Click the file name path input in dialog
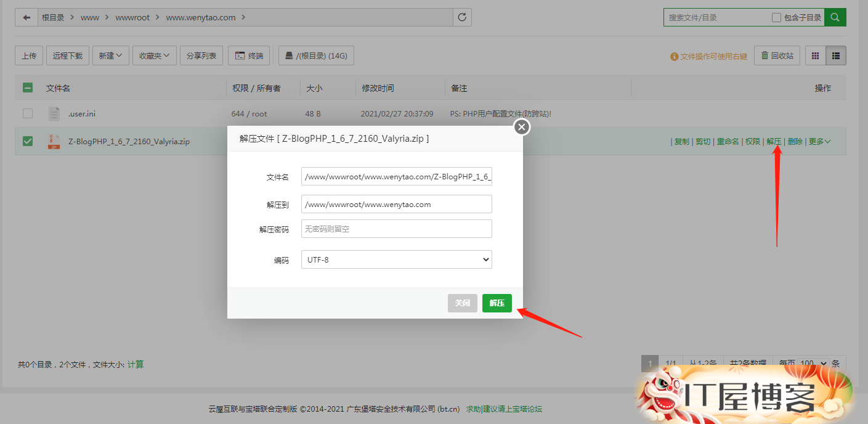868x424 pixels. click(396, 177)
